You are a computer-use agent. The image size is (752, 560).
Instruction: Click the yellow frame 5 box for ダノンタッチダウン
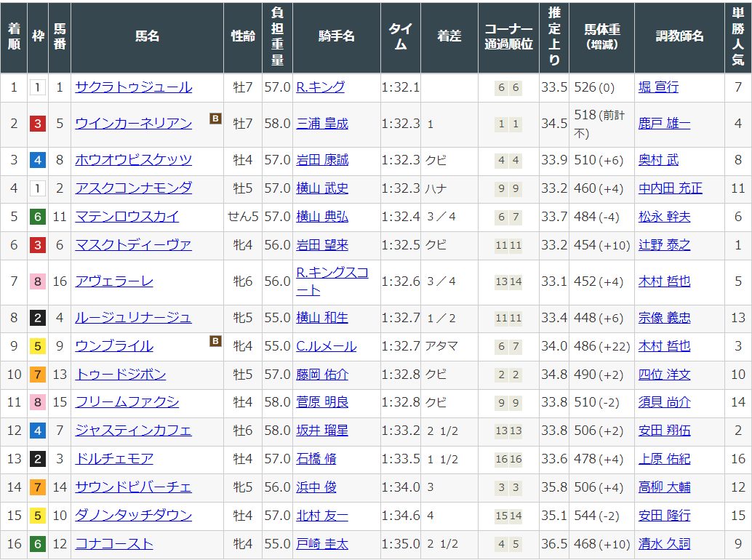pyautogui.click(x=38, y=516)
